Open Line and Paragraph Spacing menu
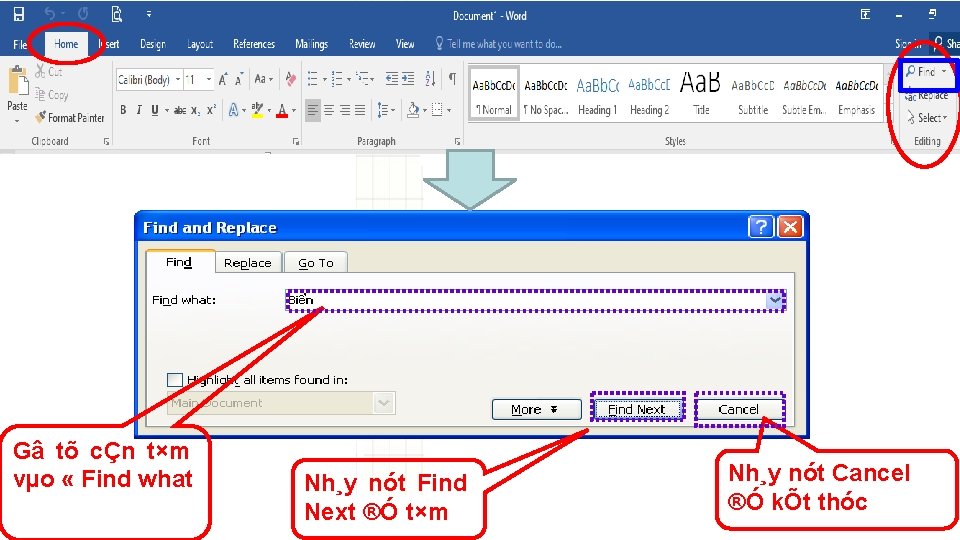Viewport: 960px width, 540px height. (385, 111)
